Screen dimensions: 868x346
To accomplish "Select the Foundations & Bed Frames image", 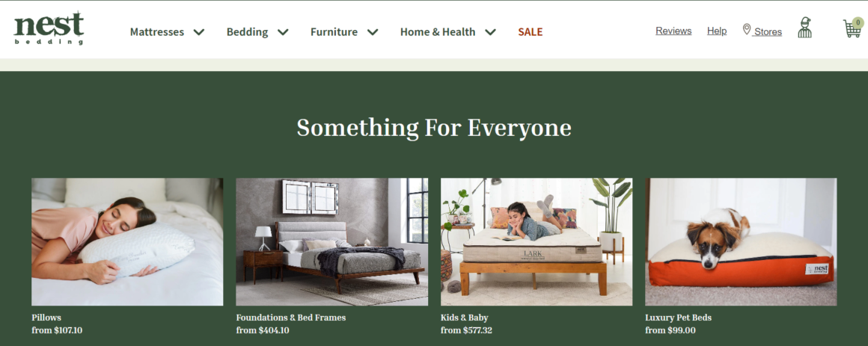I will 332,241.
